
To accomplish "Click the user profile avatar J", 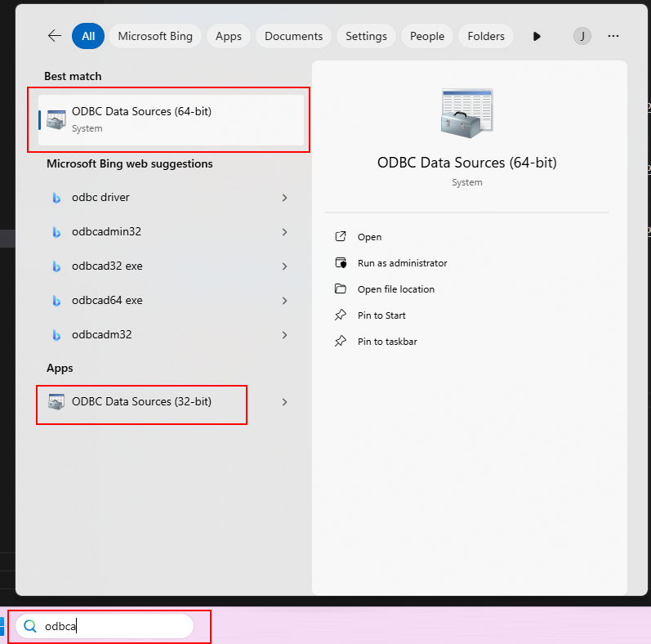I will click(582, 36).
